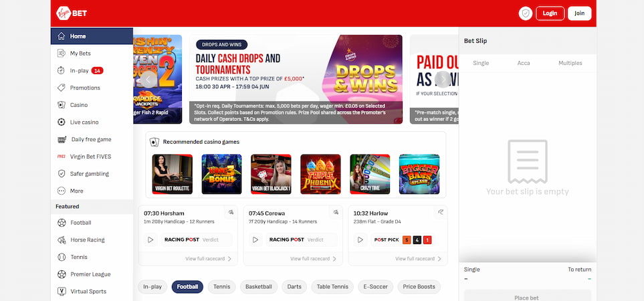The width and height of the screenshot is (644, 301).
Task: Play the 10:32 Harlow race stream
Action: tap(360, 240)
